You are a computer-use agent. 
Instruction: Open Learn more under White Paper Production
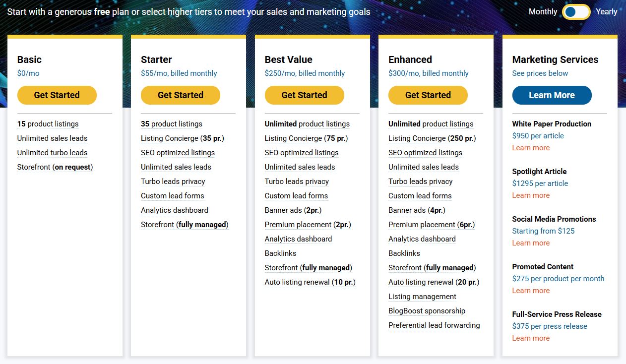(x=531, y=148)
